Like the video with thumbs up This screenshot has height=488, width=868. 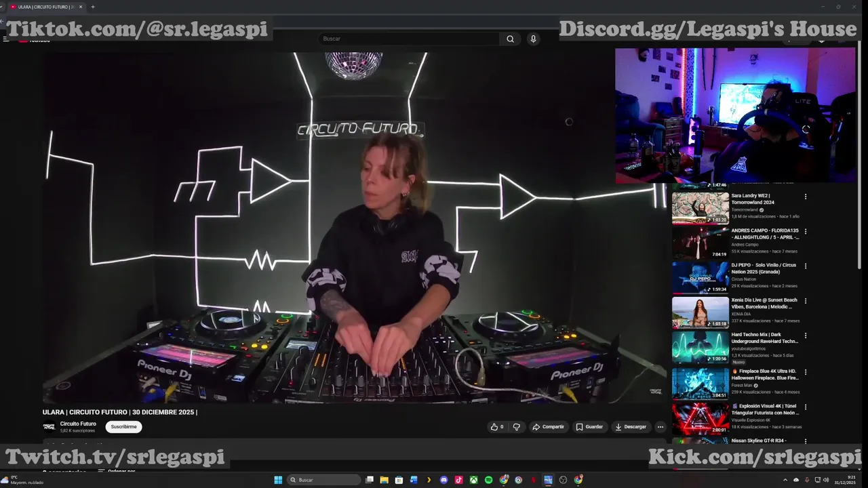point(497,427)
